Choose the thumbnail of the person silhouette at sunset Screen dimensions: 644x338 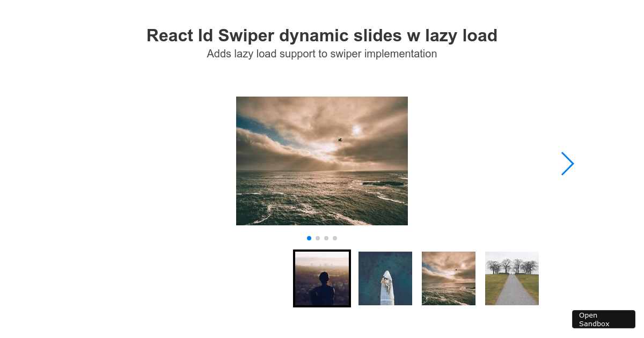(x=322, y=278)
